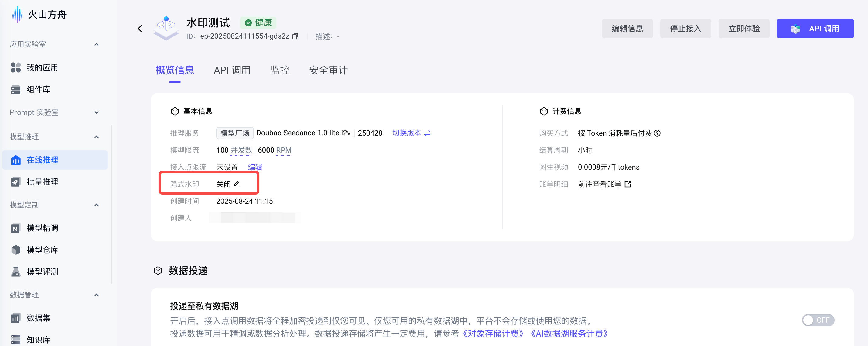Screen dimensions: 868x346
Task: Click the blue API 调用 button
Action: [x=815, y=29]
